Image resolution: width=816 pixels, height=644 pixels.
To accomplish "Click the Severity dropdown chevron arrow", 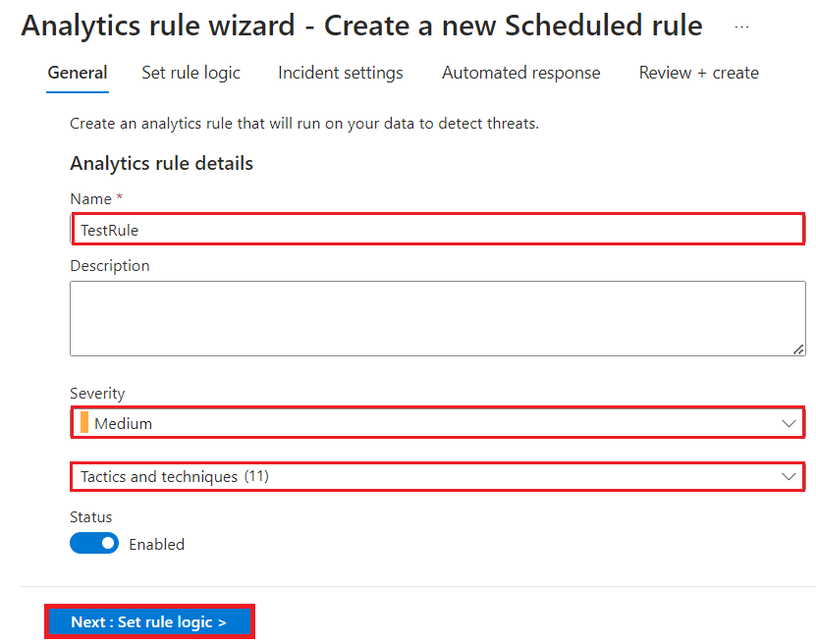I will (789, 423).
